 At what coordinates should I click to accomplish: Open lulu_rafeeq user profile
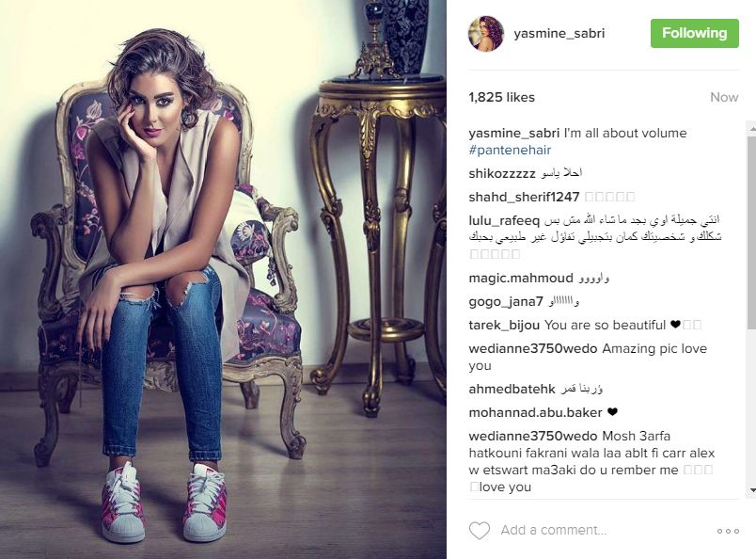tap(504, 220)
